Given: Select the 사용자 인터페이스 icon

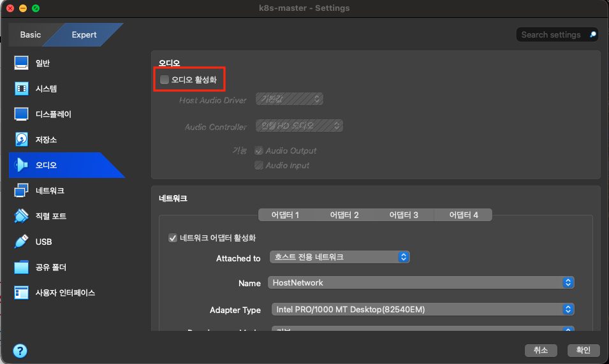Looking at the screenshot, I should pos(21,293).
